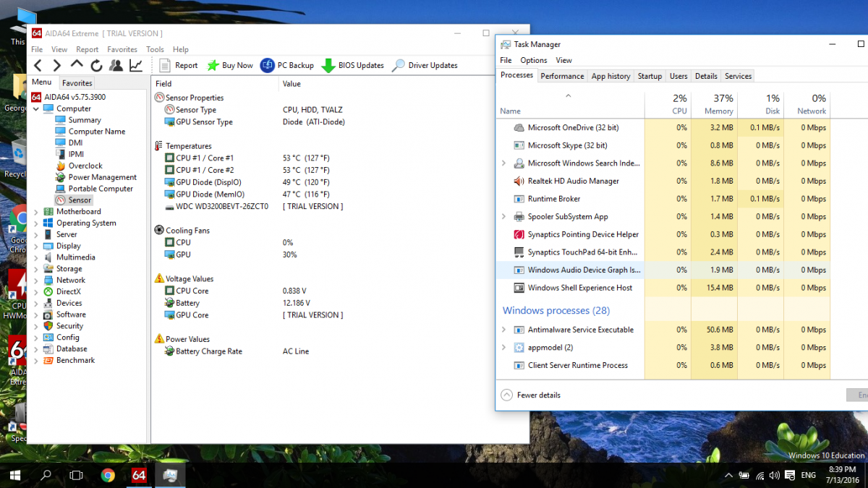Click the user profile icon in AIDA64 toolbar
Image resolution: width=868 pixels, height=488 pixels.
click(116, 66)
